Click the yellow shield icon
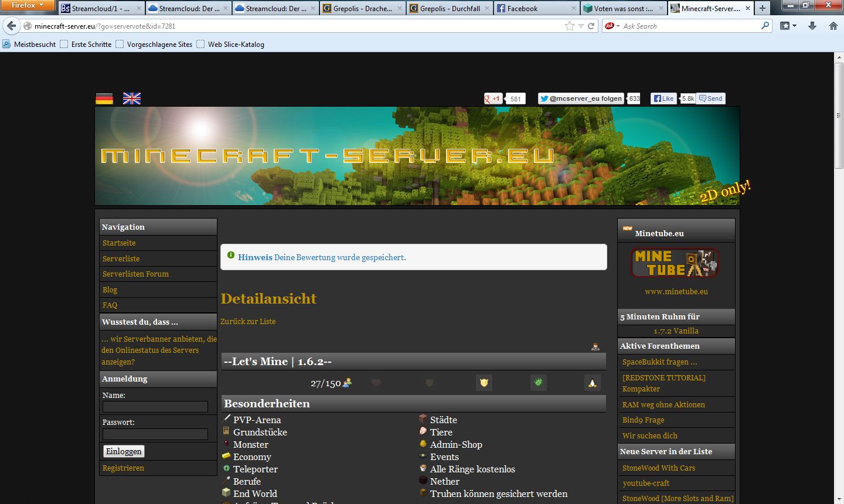The width and height of the screenshot is (844, 504). click(x=484, y=383)
